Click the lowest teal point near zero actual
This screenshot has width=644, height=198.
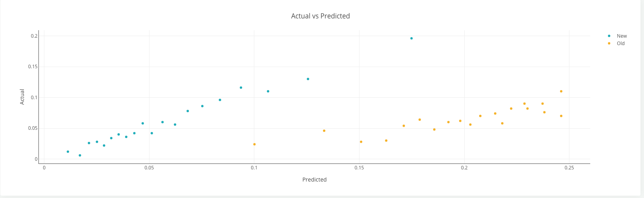80,155
